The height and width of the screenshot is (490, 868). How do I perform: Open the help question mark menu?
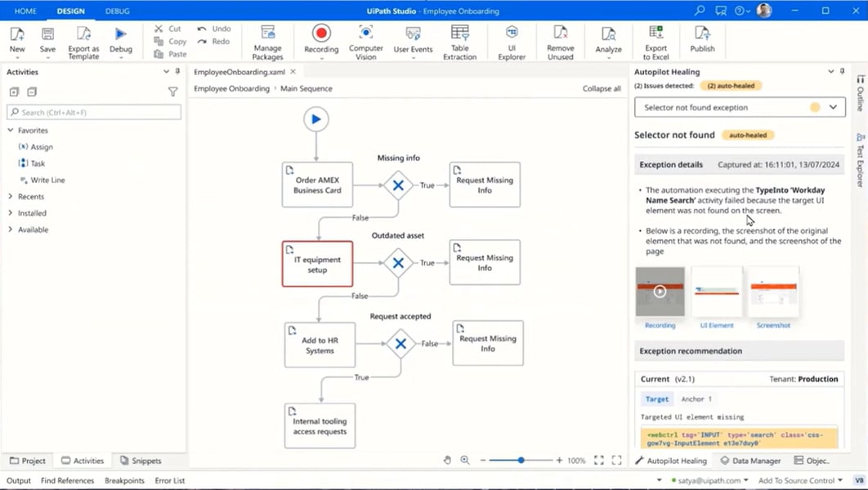741,11
